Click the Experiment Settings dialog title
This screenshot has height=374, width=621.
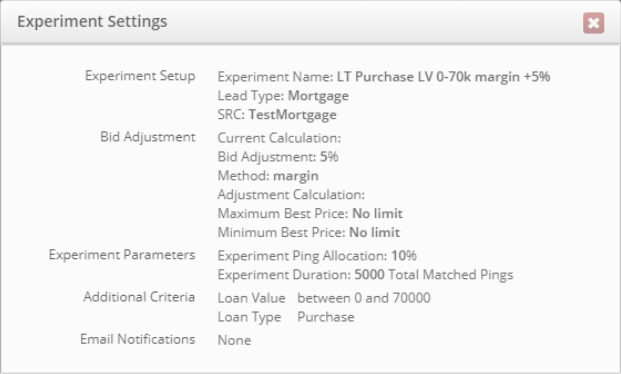pyautogui.click(x=92, y=22)
